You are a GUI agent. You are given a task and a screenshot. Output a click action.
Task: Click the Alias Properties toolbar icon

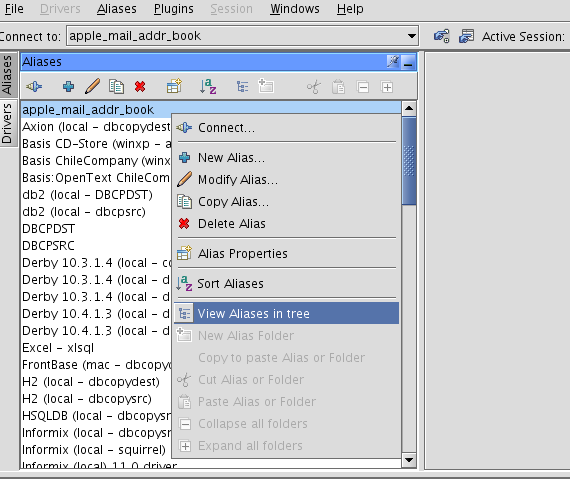tap(174, 86)
